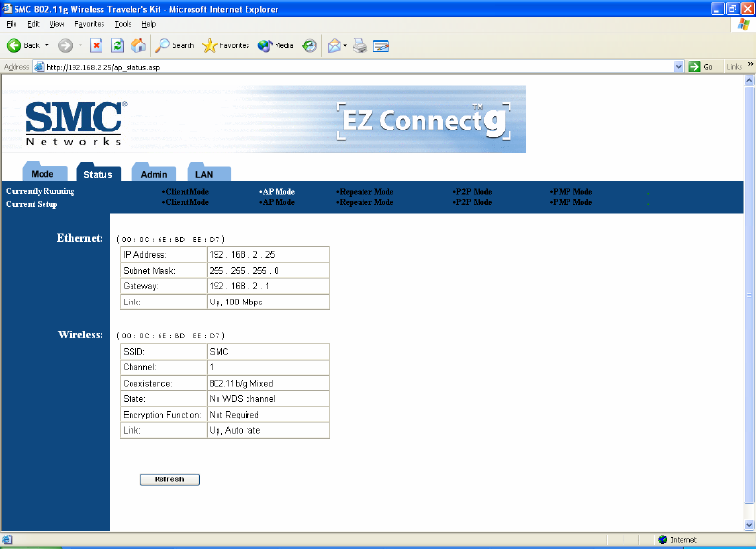Click AP Mode in Current Setup row
Viewport: 756px width, 549px height.
(277, 202)
